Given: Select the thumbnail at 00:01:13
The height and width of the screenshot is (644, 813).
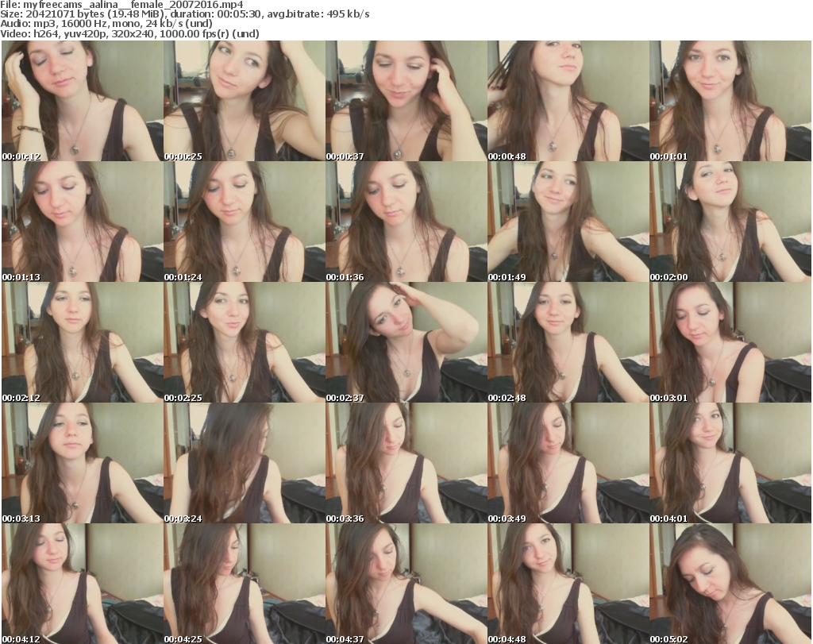Looking at the screenshot, I should (82, 222).
